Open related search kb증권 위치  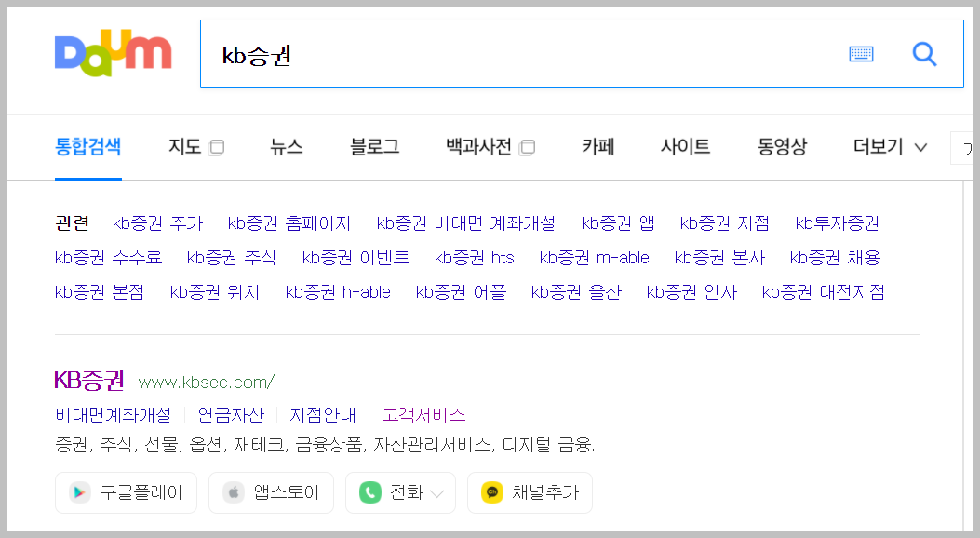click(x=215, y=292)
